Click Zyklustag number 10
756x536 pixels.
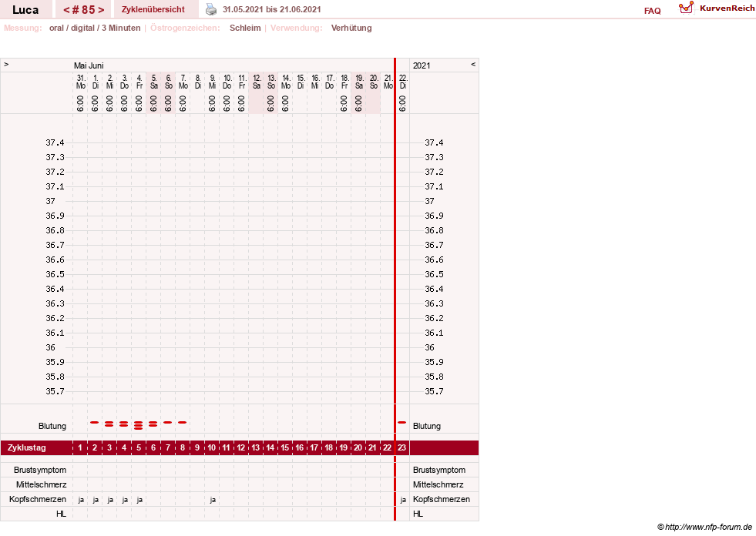pyautogui.click(x=212, y=447)
